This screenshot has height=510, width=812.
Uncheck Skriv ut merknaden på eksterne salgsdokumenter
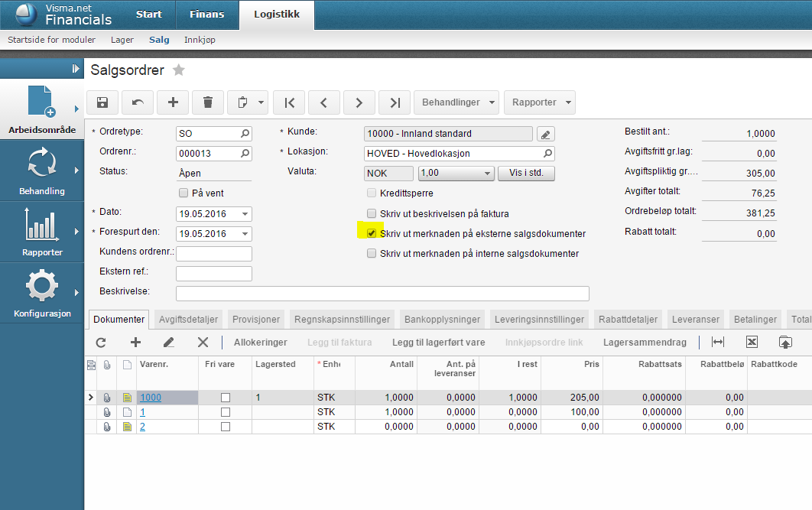(372, 233)
